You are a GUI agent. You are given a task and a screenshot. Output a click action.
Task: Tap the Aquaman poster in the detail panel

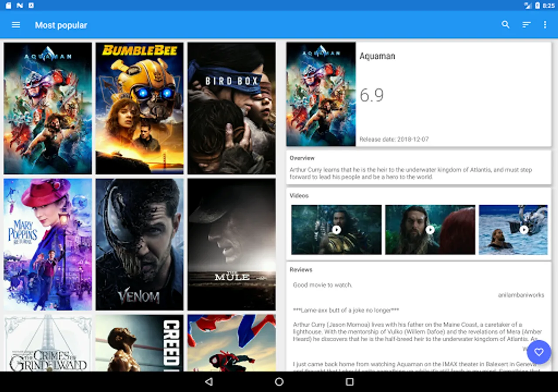tap(321, 94)
